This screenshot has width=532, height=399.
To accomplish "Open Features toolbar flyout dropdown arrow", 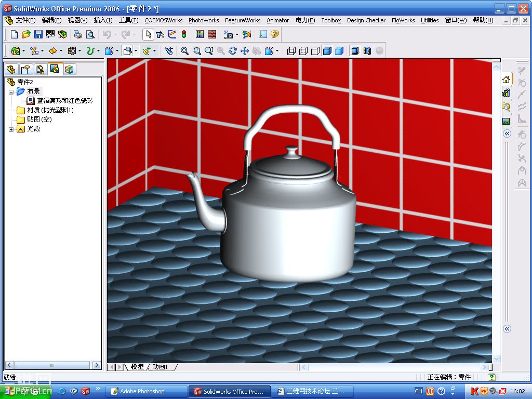I will coord(23,51).
